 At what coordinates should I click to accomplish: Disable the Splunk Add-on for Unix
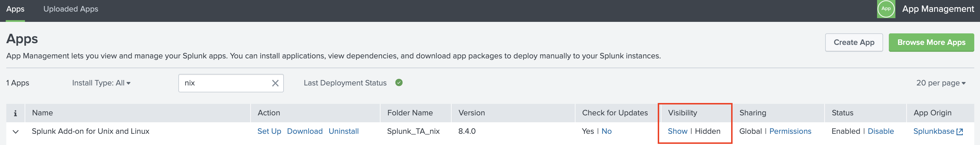click(x=880, y=131)
